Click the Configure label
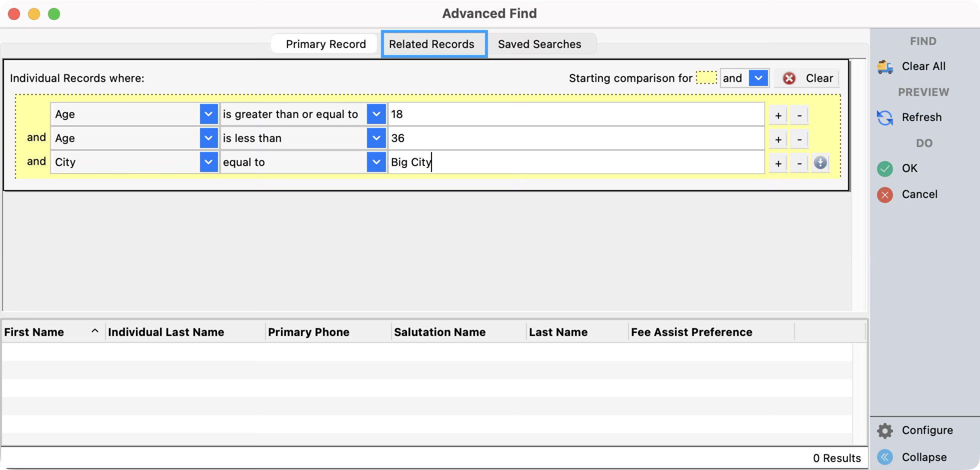980x470 pixels. point(927,430)
